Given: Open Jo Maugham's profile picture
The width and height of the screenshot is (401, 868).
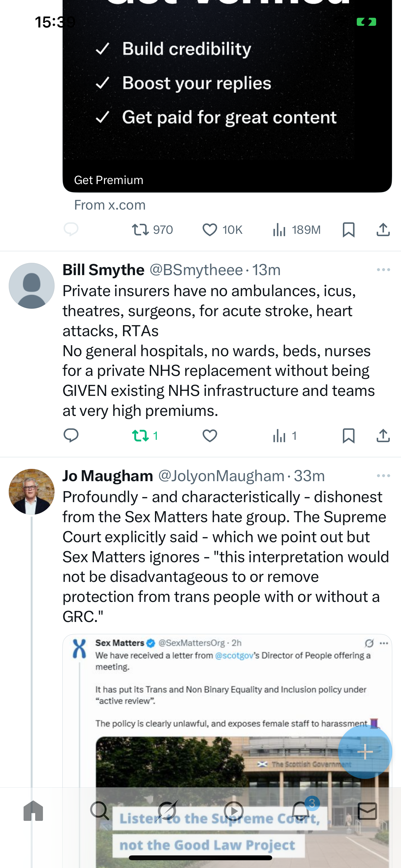Looking at the screenshot, I should coord(32,491).
